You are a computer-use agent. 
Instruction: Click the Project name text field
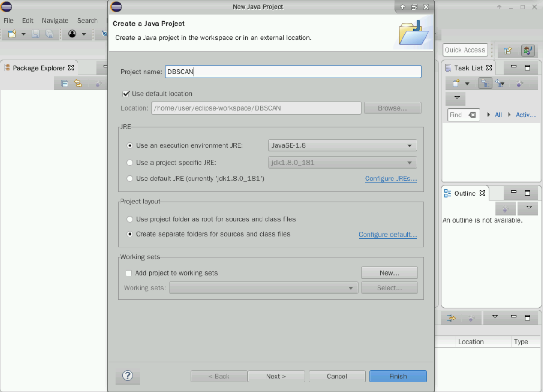(293, 72)
